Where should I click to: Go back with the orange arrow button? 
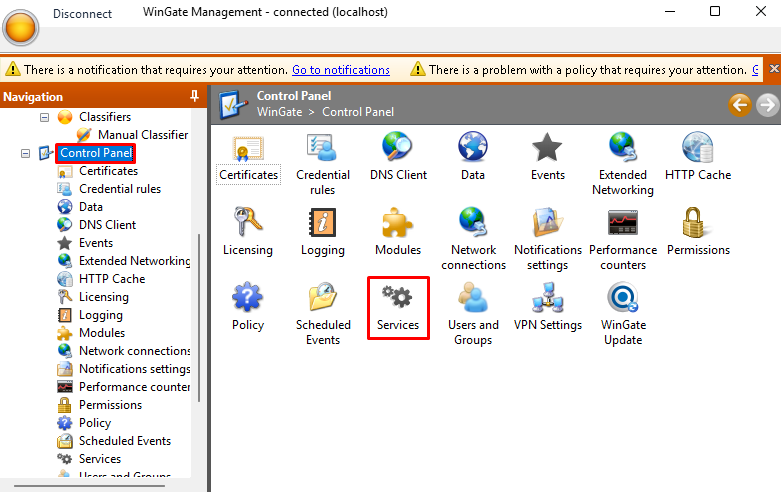pyautogui.click(x=740, y=105)
